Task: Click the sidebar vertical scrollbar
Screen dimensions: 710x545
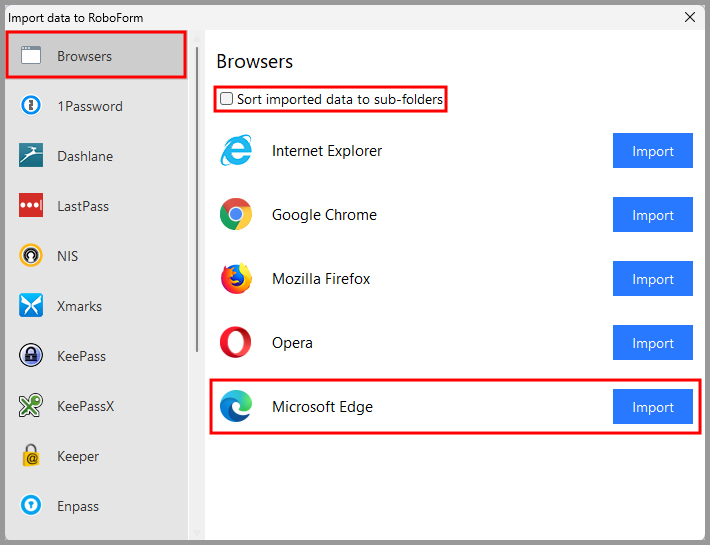Action: [x=197, y=200]
